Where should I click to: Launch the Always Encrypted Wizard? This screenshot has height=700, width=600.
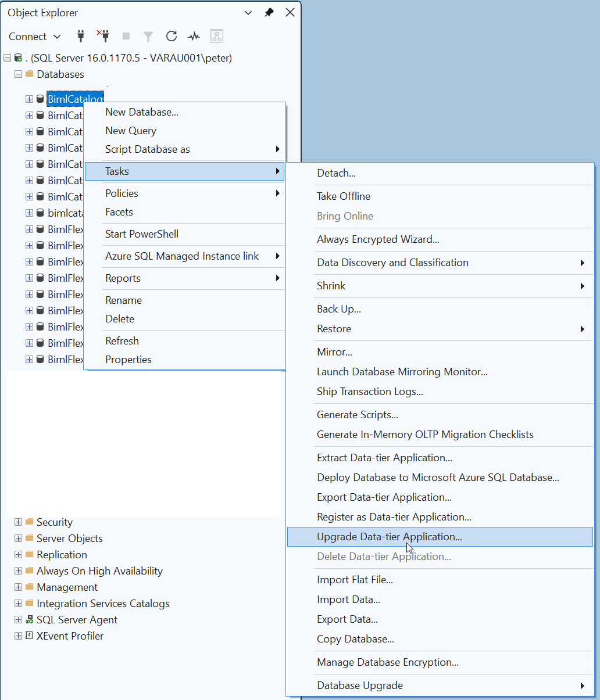(377, 239)
